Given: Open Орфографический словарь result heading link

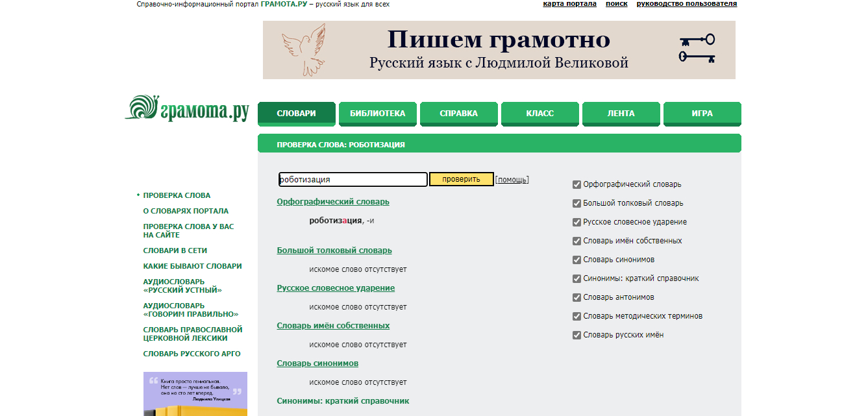Looking at the screenshot, I should (333, 202).
